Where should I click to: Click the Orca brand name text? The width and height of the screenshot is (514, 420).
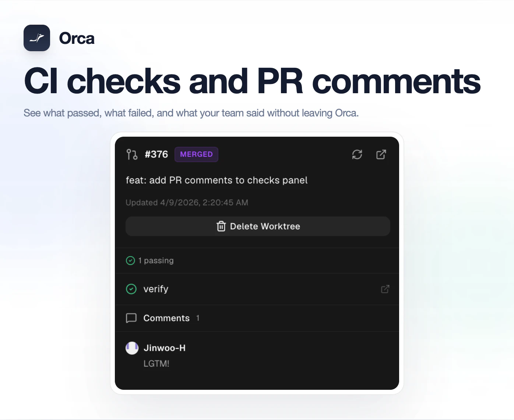77,38
